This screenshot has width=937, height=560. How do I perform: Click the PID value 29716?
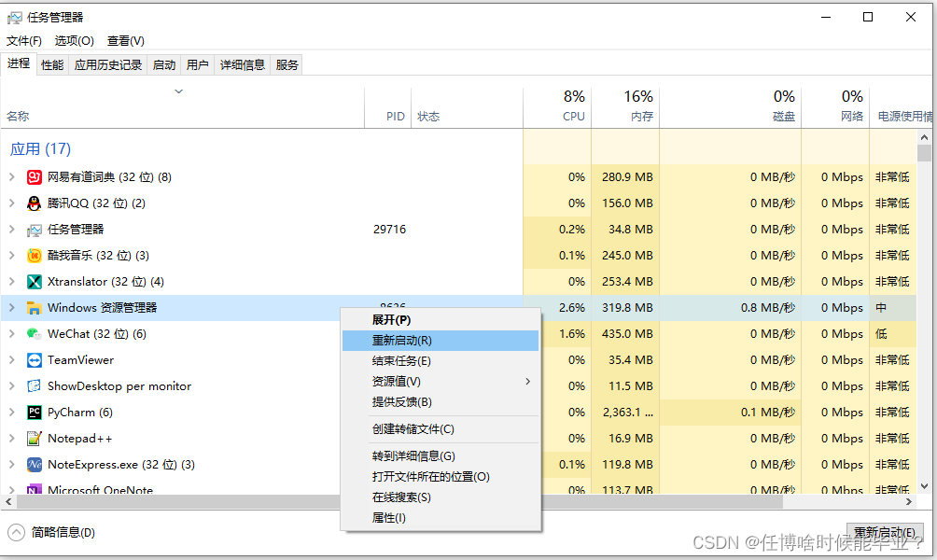[x=389, y=230]
